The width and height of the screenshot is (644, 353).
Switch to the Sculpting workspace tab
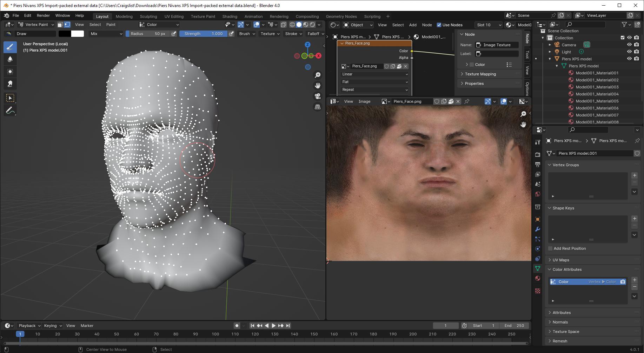148,16
